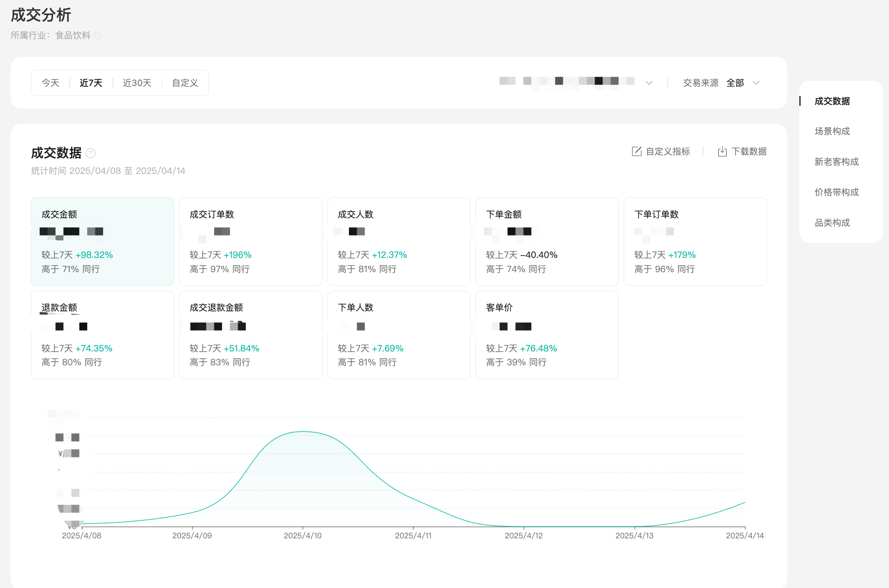Screen dimensions: 889x588
Task: Click the 下载数据 download icon
Action: click(722, 151)
